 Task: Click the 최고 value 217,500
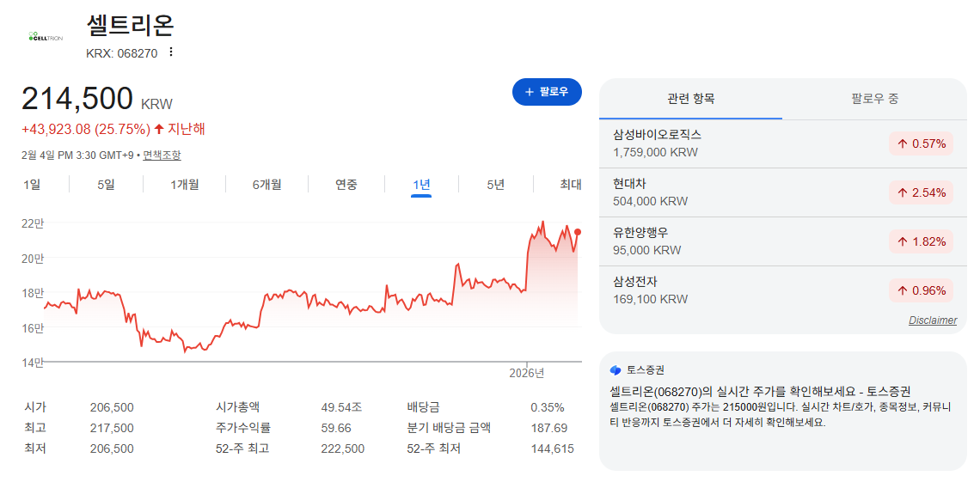click(x=112, y=429)
